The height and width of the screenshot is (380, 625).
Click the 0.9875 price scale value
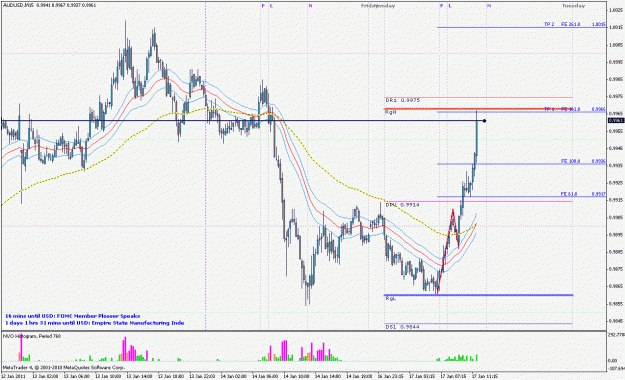click(x=616, y=269)
